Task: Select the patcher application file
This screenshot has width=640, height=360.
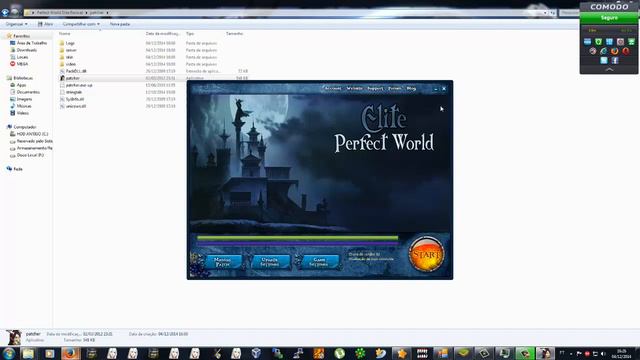Action: point(73,78)
